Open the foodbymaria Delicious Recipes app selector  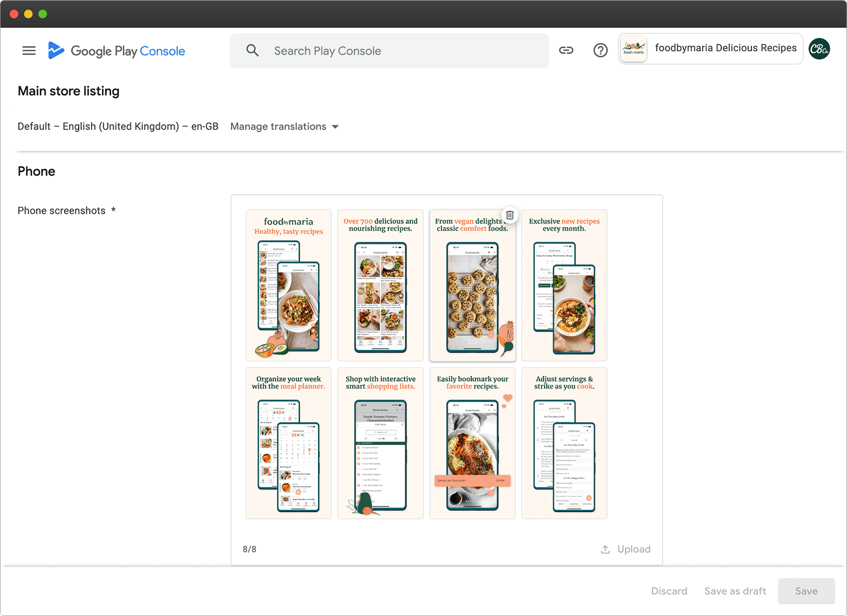[x=710, y=49]
